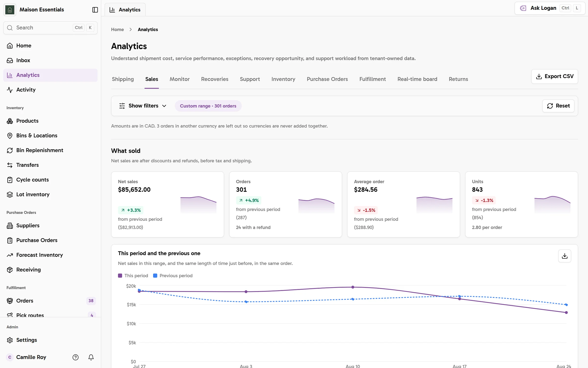The width and height of the screenshot is (588, 368).
Task: Select the Inventory analytics tab
Action: point(283,79)
